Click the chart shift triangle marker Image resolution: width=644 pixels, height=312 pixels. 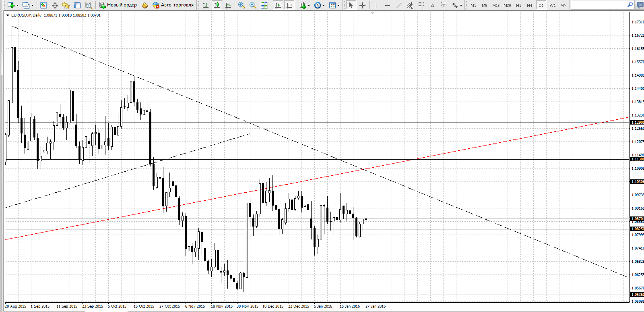tap(373, 13)
